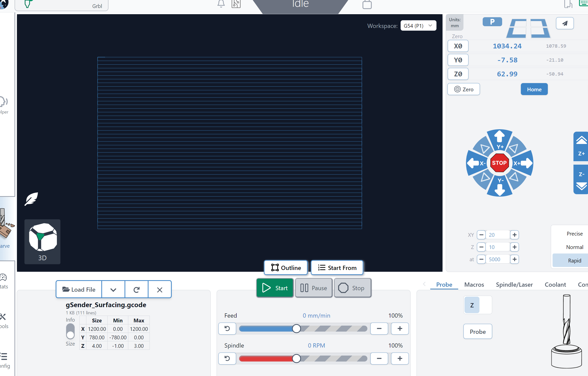
Task: Switch to the Macros tab
Action: click(x=474, y=284)
